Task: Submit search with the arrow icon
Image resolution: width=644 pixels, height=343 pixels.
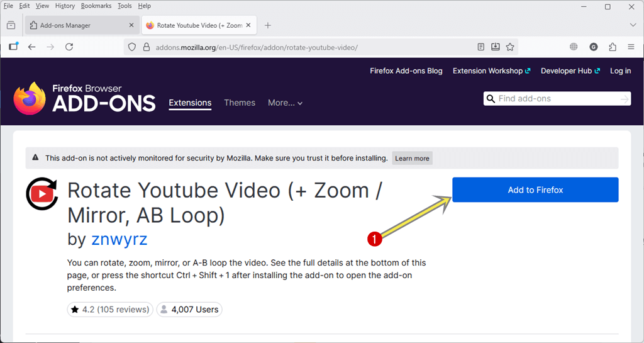Action: (x=625, y=99)
